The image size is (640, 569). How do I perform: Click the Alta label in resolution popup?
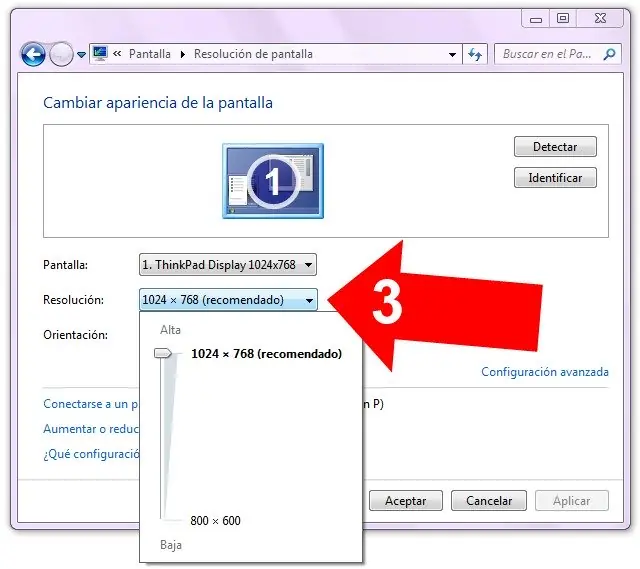[170, 330]
